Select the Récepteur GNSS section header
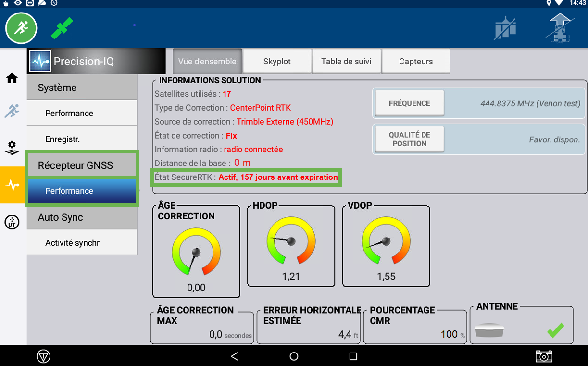Screen dimensions: 588x366 [82, 165]
